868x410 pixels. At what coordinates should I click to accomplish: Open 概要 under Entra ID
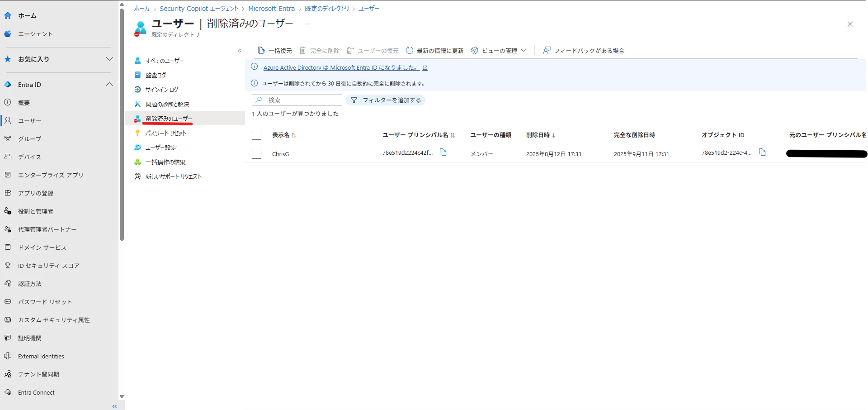[24, 103]
